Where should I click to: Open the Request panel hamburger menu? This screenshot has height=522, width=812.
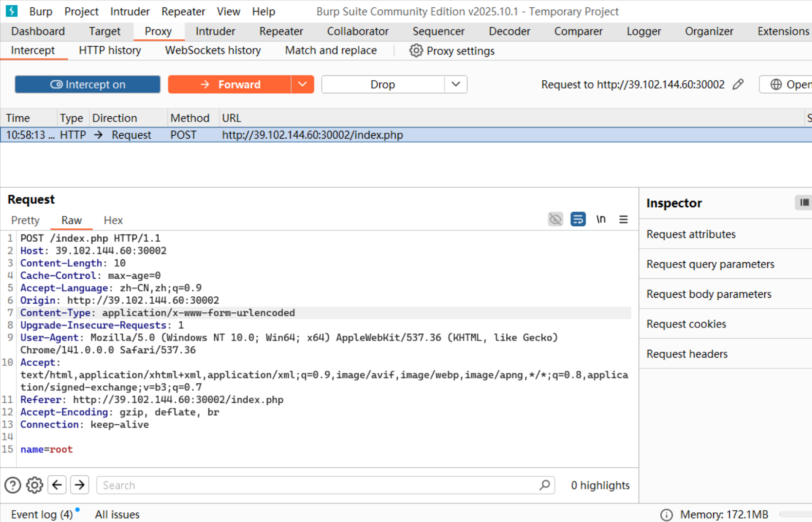[x=623, y=219]
